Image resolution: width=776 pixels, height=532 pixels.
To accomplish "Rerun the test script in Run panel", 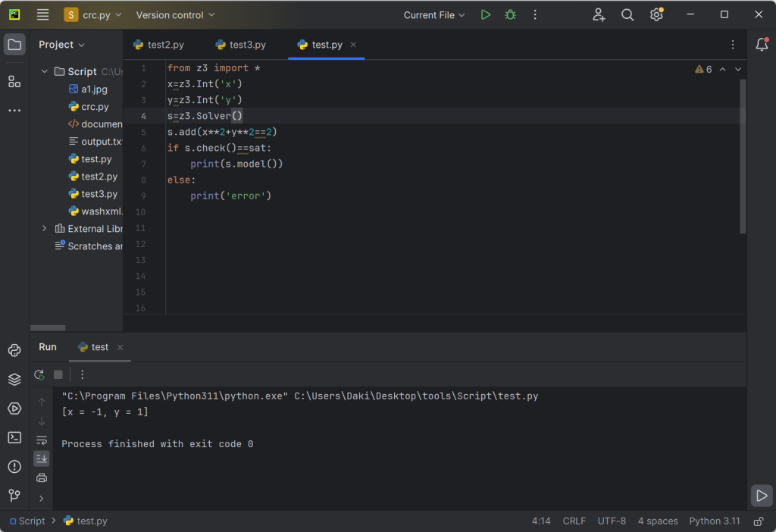I will click(x=39, y=374).
